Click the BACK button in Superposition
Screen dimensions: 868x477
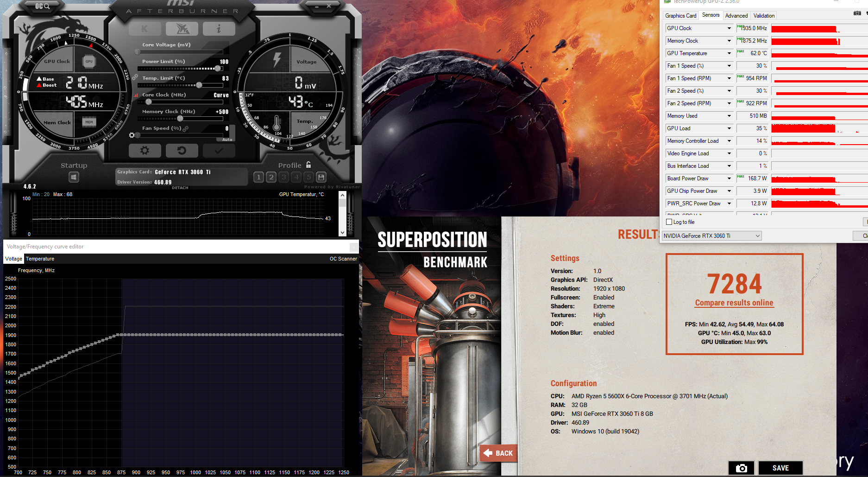pyautogui.click(x=498, y=453)
